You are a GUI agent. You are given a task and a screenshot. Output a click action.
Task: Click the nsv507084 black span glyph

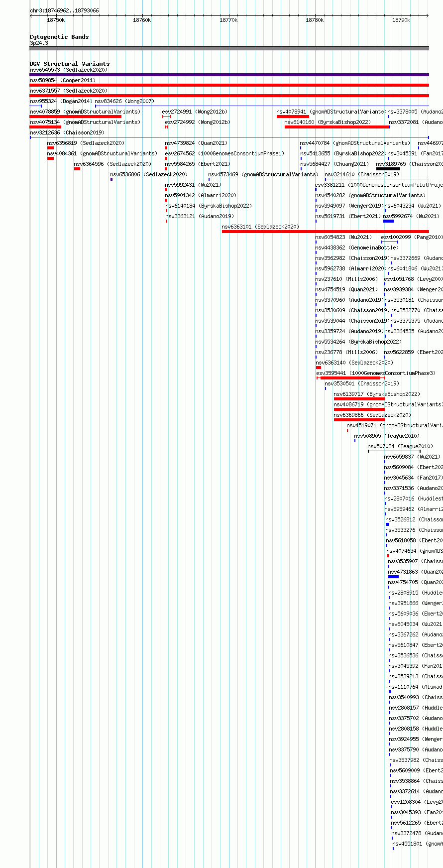pyautogui.click(x=394, y=451)
